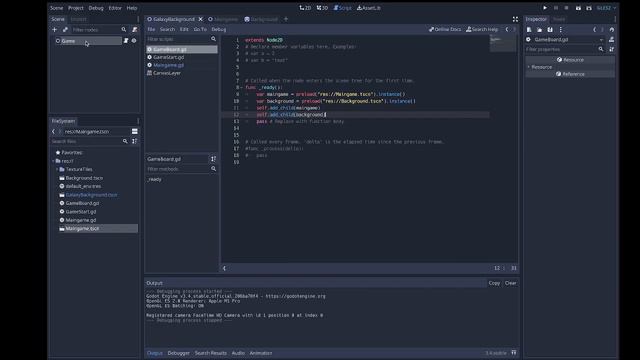This screenshot has height=360, width=640.
Task: Open the AssetLib workspace
Action: [369, 8]
